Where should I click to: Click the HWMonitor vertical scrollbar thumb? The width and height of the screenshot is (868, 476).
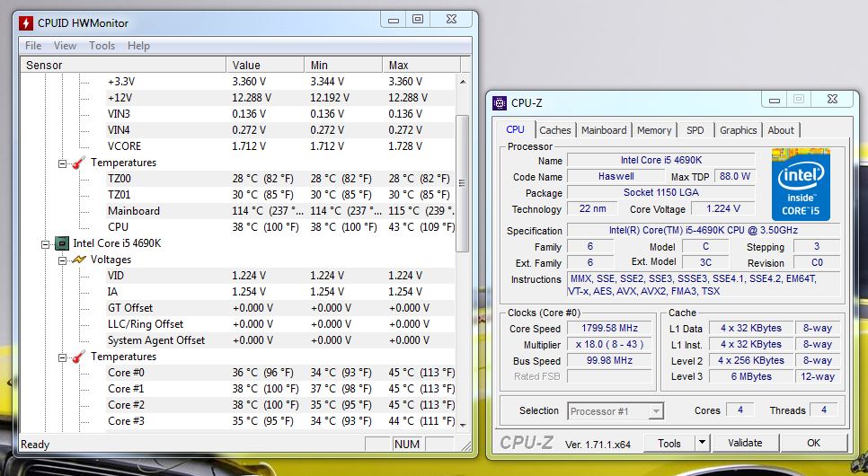click(462, 183)
